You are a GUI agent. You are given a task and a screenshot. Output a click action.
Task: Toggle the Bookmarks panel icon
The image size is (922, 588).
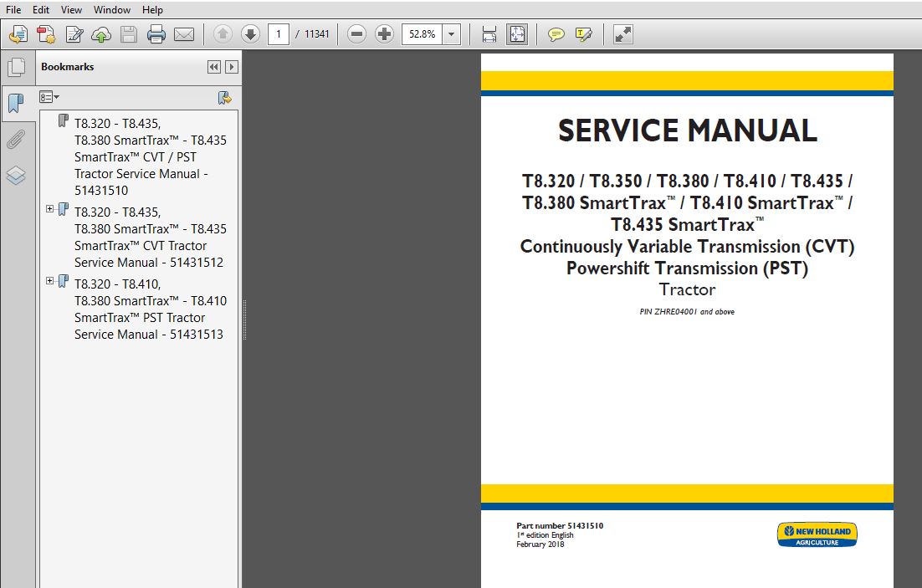[16, 104]
